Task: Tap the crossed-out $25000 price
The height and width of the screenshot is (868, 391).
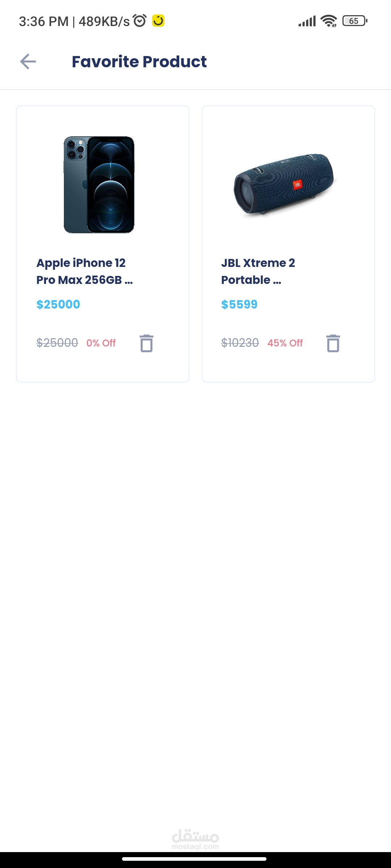Action: point(57,342)
